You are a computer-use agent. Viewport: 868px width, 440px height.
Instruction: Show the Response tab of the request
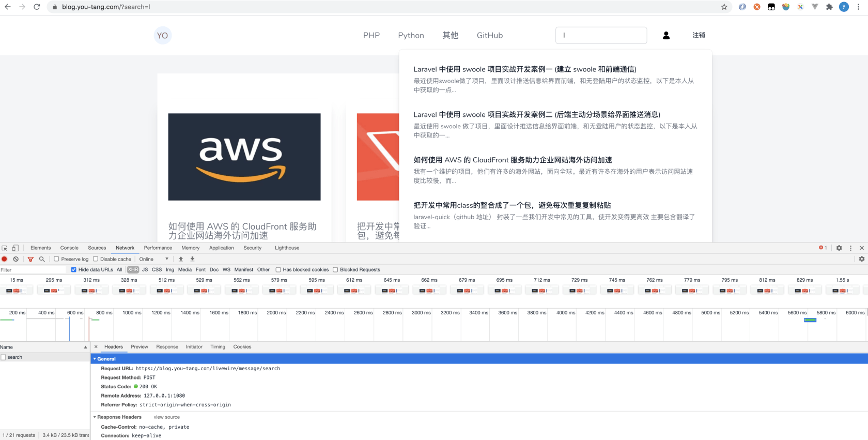(x=167, y=347)
